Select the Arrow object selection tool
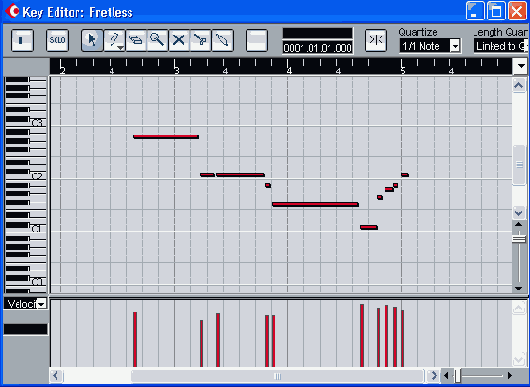The image size is (530, 387). tap(92, 40)
